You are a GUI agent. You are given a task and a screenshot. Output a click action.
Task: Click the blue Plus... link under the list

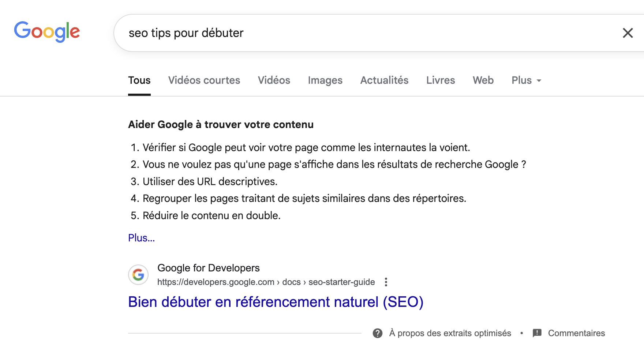(142, 238)
